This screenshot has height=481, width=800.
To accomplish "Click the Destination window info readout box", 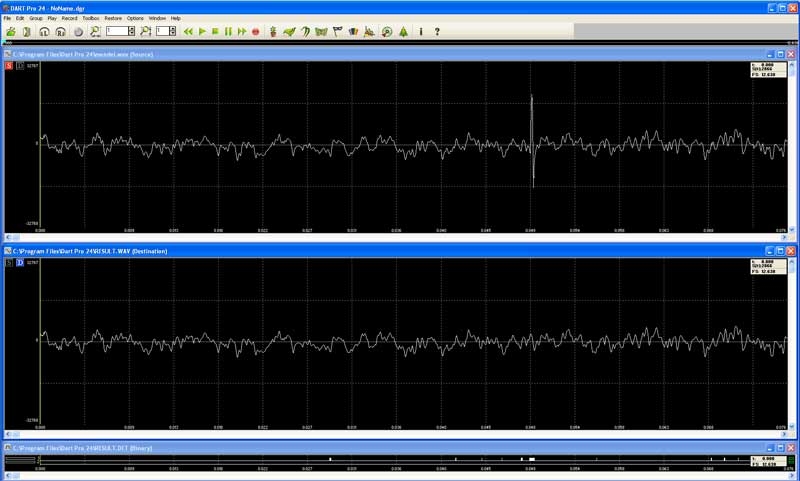I will (768, 267).
